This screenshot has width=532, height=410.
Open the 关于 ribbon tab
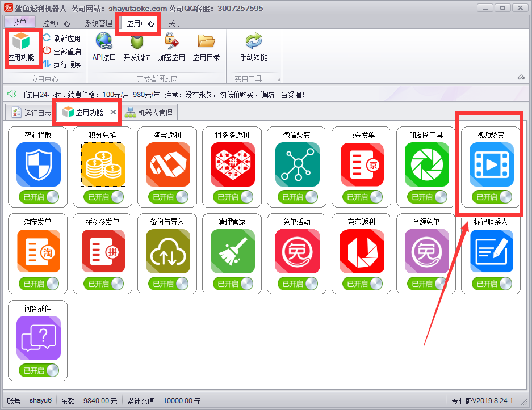175,23
